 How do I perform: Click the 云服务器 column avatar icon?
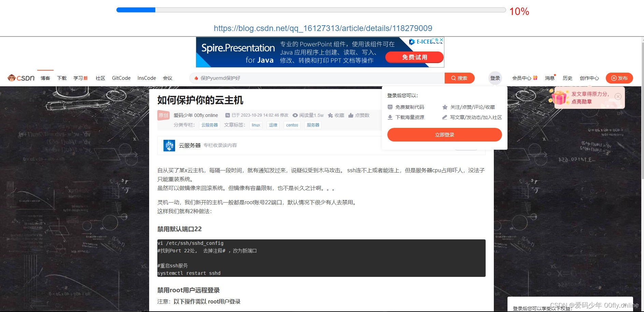coord(169,145)
